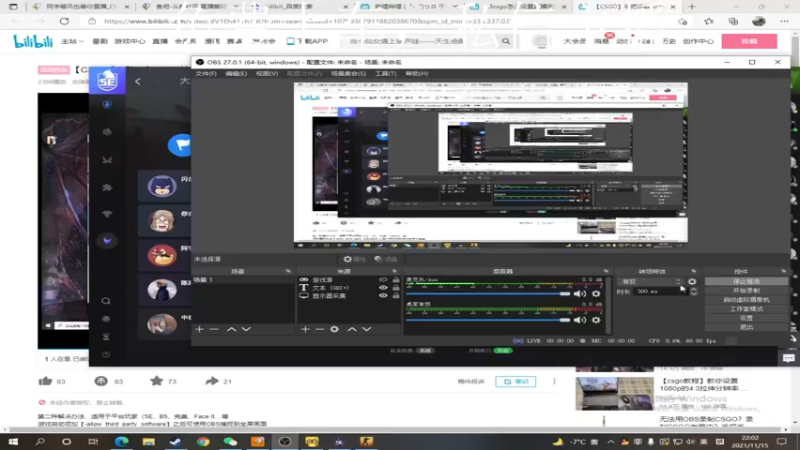Share the Bilibili video with arrow icon

212,381
